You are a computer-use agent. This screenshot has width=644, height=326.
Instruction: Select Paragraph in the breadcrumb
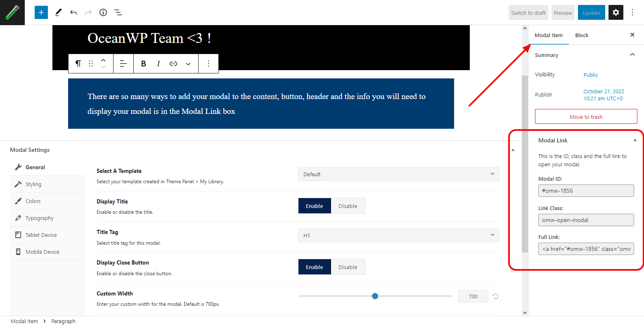pyautogui.click(x=63, y=321)
